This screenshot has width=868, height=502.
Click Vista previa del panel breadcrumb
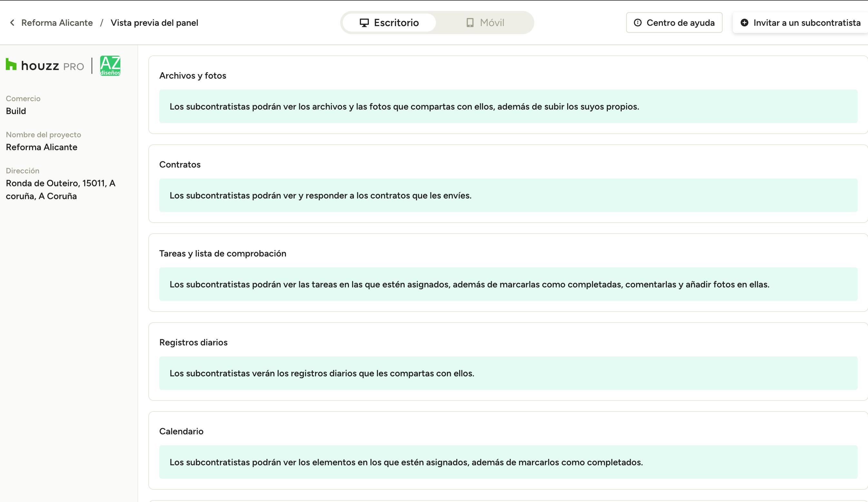(154, 23)
